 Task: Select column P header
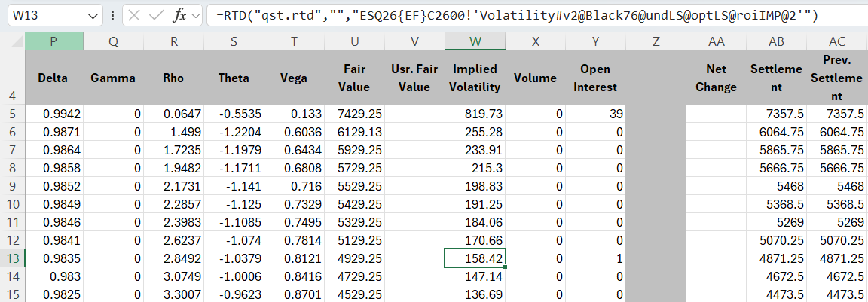(53, 41)
